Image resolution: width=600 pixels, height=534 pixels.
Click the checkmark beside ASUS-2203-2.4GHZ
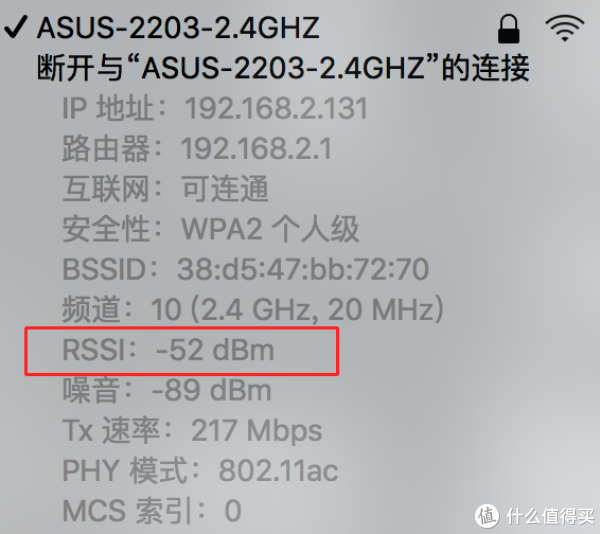click(x=16, y=27)
